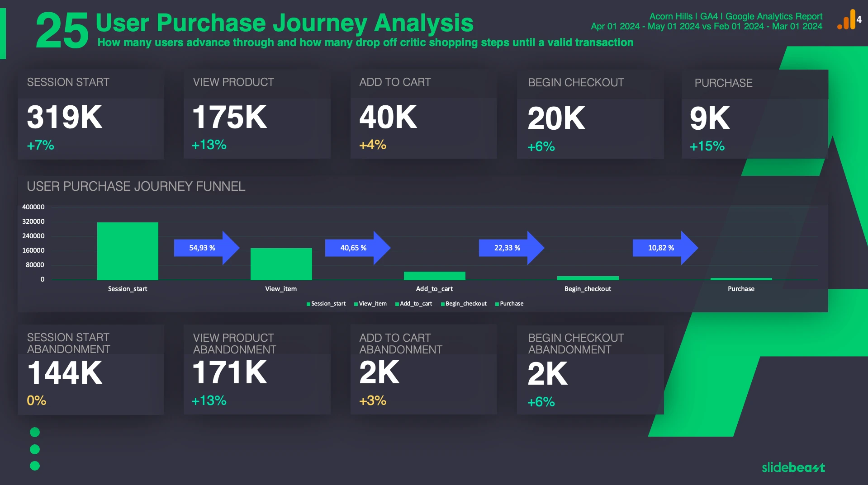The width and height of the screenshot is (868, 485).
Task: Click the 20K begin checkout value
Action: click(x=556, y=118)
